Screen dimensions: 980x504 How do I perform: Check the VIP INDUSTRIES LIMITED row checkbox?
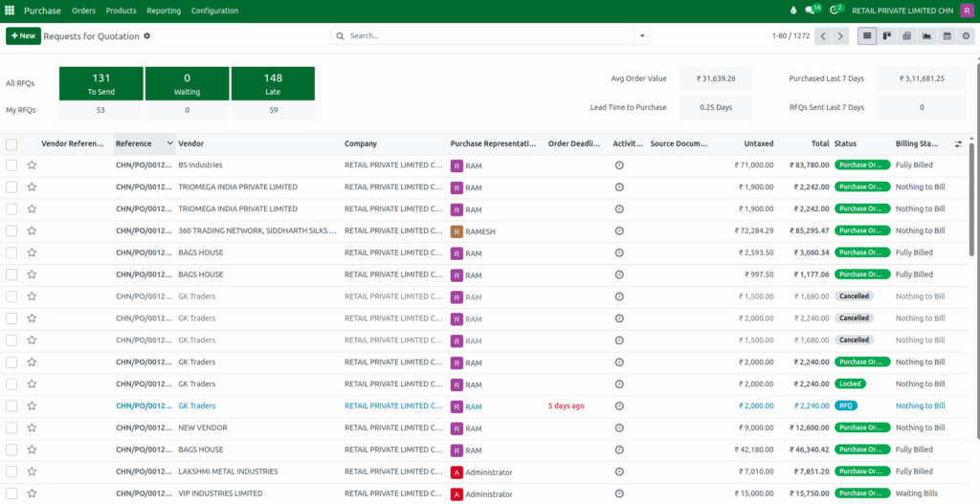click(11, 493)
